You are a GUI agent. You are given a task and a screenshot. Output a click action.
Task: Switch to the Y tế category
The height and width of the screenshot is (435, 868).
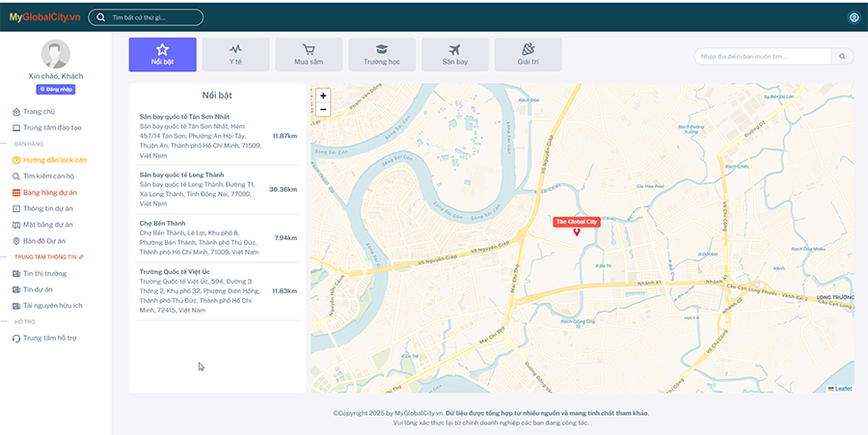[x=235, y=54]
